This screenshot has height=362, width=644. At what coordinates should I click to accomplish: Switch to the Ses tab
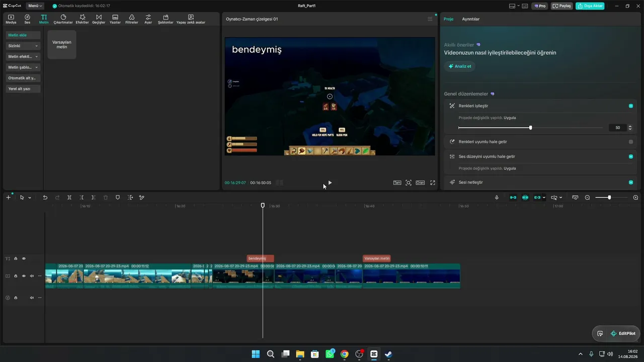[x=27, y=19]
